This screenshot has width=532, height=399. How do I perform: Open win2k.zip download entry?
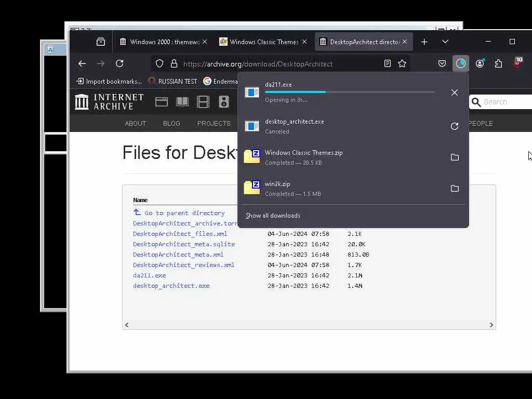click(x=343, y=189)
